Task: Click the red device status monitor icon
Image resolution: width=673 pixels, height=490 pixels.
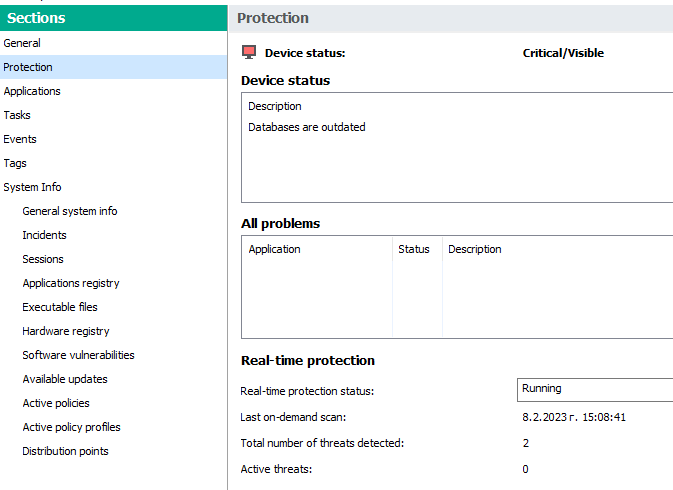Action: [249, 53]
